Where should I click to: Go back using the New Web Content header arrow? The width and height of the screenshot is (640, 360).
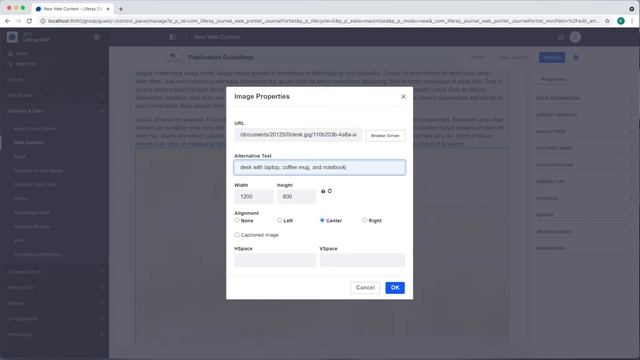pyautogui.click(x=186, y=37)
